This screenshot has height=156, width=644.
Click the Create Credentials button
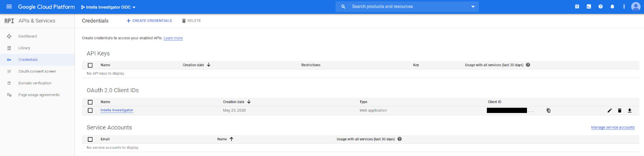click(x=149, y=21)
